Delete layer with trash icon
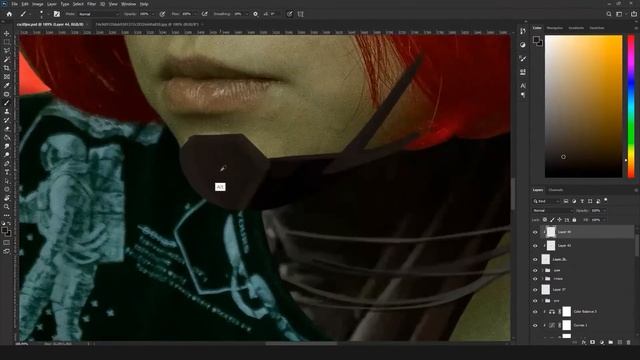The width and height of the screenshot is (640, 360). point(629,342)
